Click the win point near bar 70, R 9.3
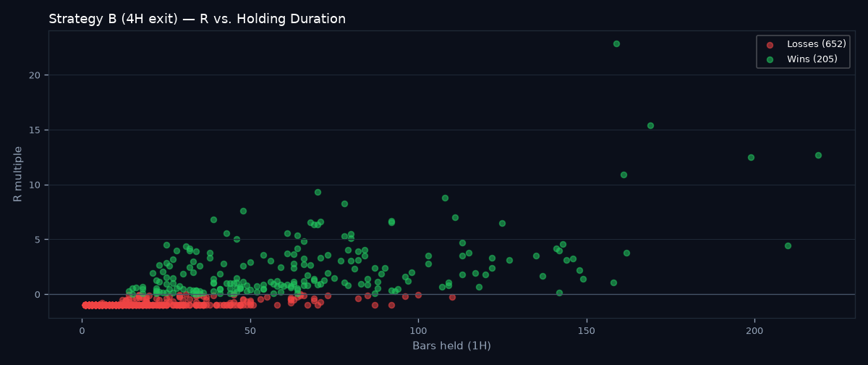This screenshot has height=365, width=868. point(318,192)
